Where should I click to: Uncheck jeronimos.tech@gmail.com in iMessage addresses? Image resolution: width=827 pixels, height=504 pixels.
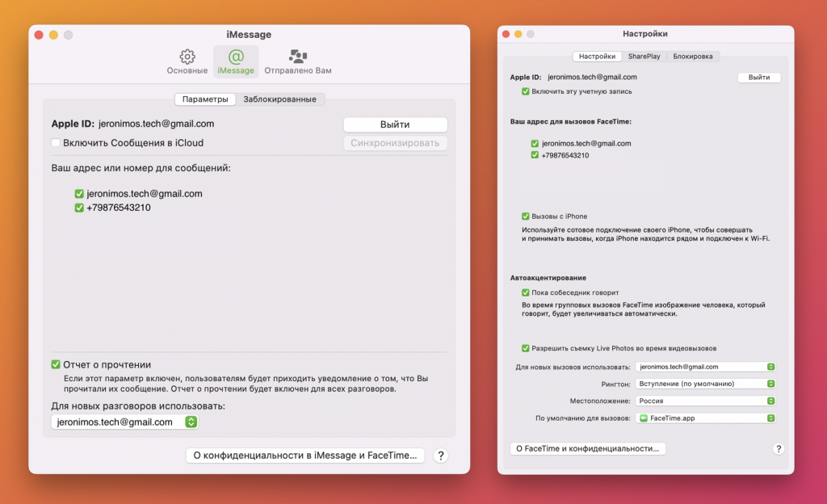click(x=79, y=194)
